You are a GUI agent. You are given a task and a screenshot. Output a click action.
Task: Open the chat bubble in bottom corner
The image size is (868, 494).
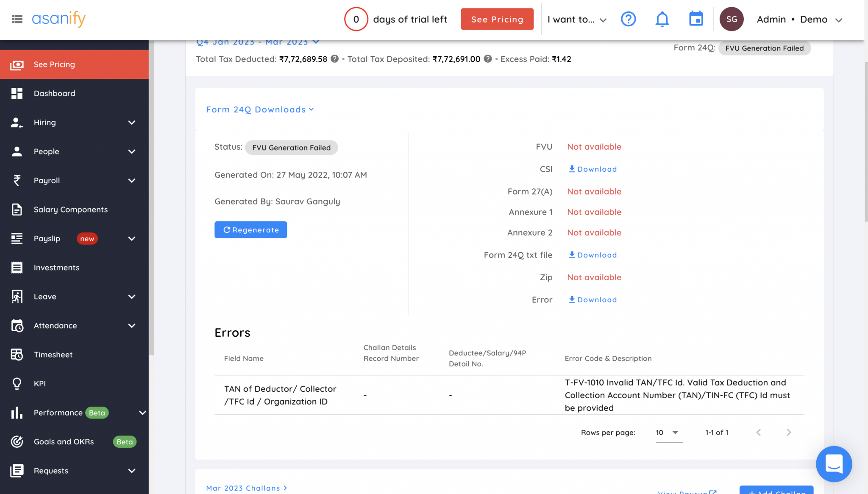(x=834, y=464)
